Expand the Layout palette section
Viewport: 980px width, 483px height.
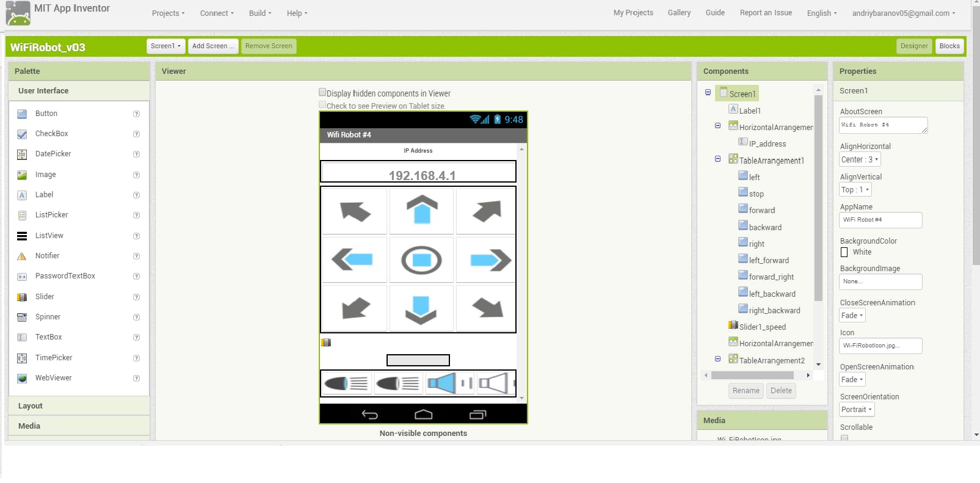[79, 406]
